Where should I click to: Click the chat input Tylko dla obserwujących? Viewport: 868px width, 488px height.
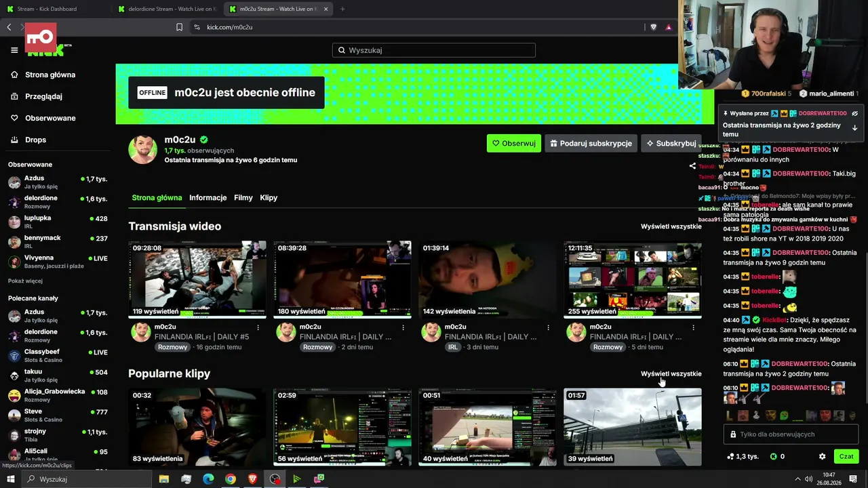coord(791,434)
